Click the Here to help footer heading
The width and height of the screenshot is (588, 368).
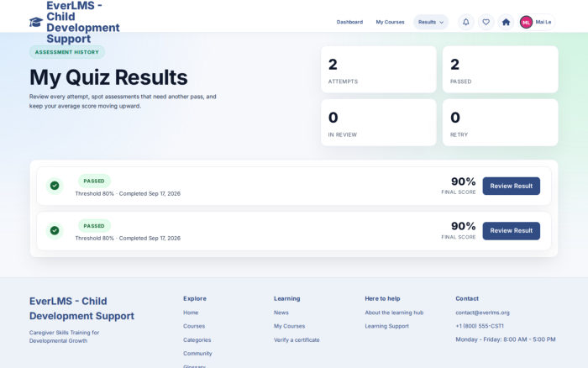[382, 298]
